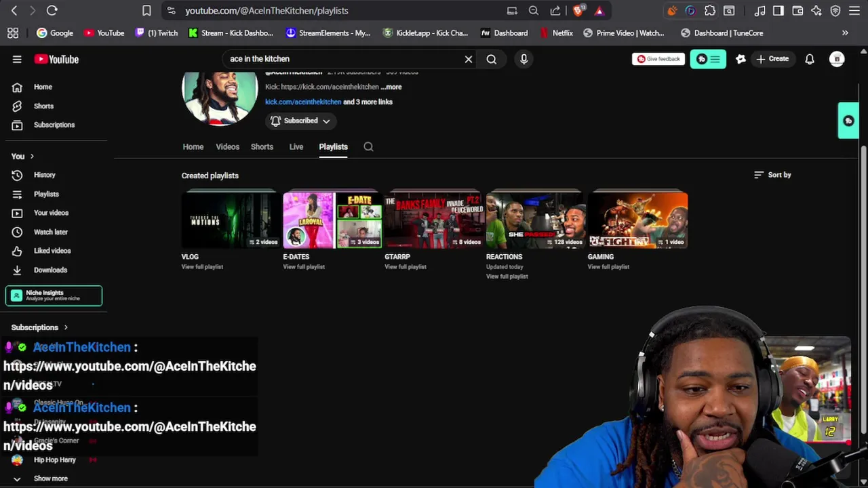Open the Brave Wallet icon

point(797,10)
